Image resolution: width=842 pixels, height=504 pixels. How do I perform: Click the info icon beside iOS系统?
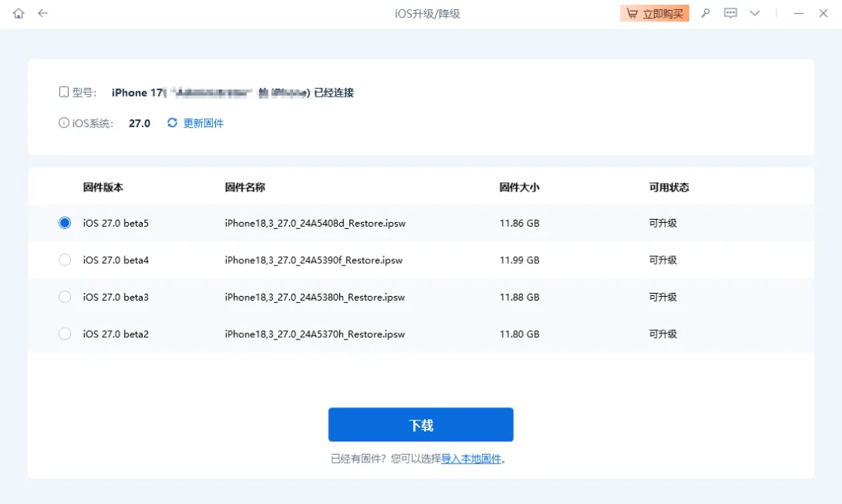pyautogui.click(x=64, y=123)
